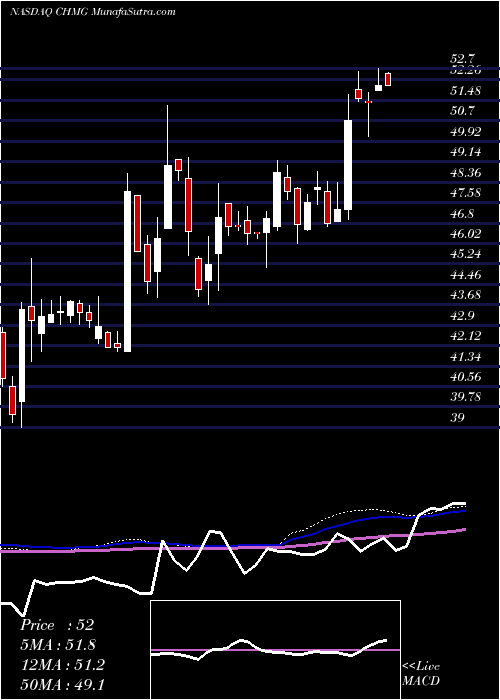Click the 44.46 price axis label

(466, 275)
